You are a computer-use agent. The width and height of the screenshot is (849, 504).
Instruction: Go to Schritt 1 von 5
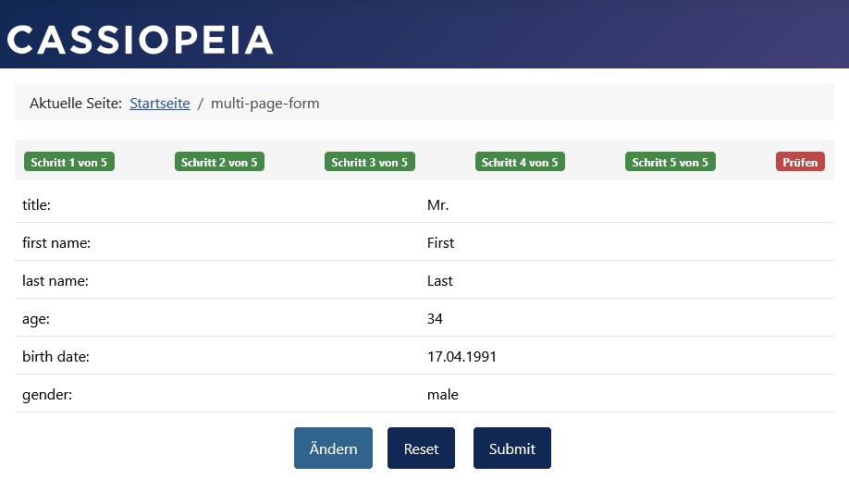tap(69, 163)
